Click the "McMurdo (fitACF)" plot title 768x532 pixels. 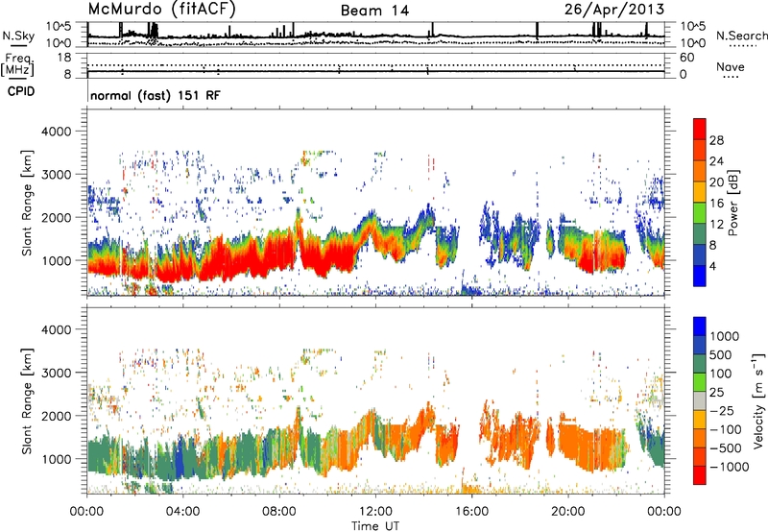161,10
